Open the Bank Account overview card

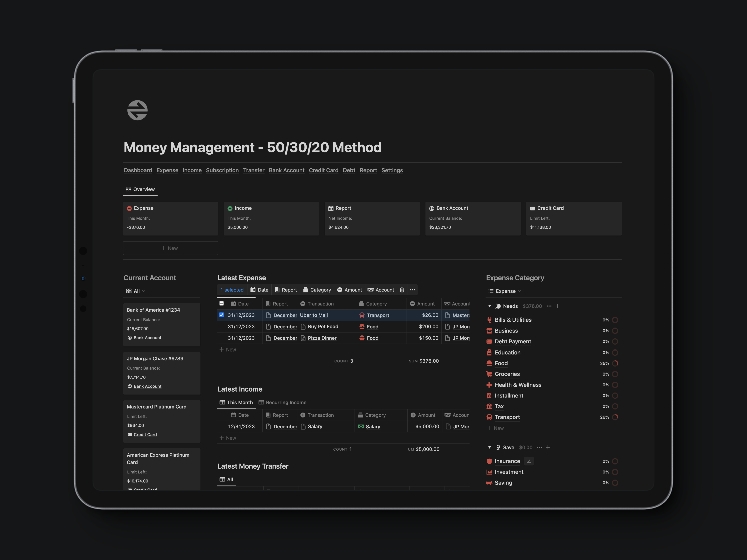tap(473, 218)
